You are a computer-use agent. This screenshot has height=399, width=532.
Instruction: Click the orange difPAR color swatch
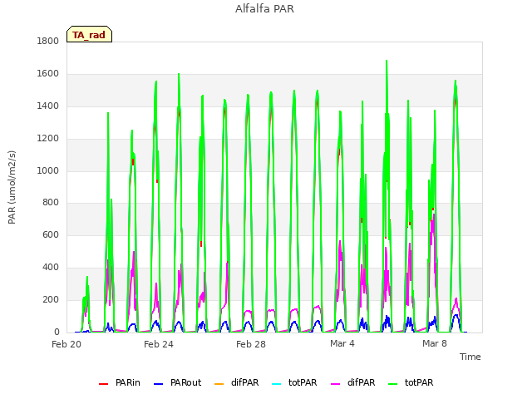(219, 384)
